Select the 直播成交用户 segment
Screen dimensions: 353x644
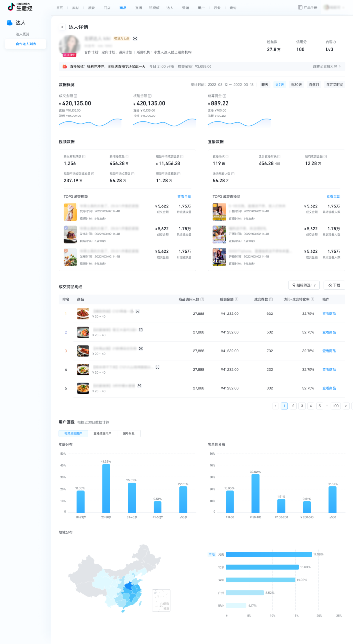point(102,433)
